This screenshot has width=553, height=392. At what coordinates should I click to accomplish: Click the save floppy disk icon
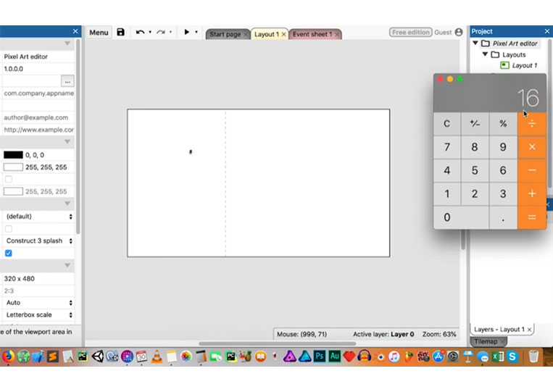(x=120, y=33)
